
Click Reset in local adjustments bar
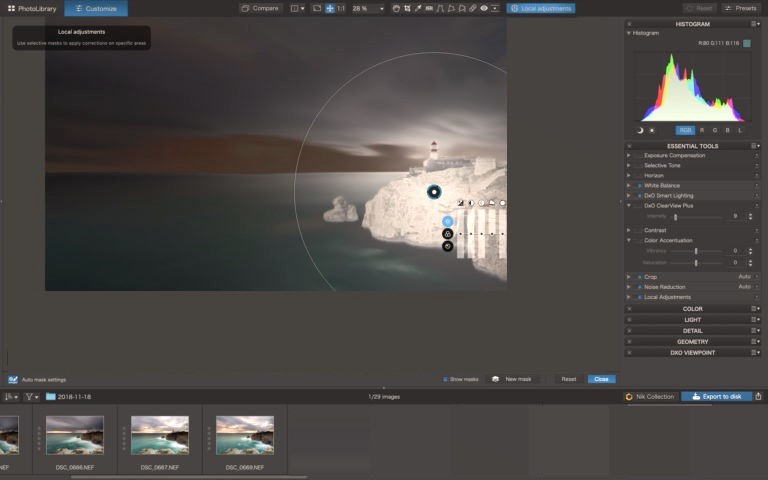click(569, 379)
